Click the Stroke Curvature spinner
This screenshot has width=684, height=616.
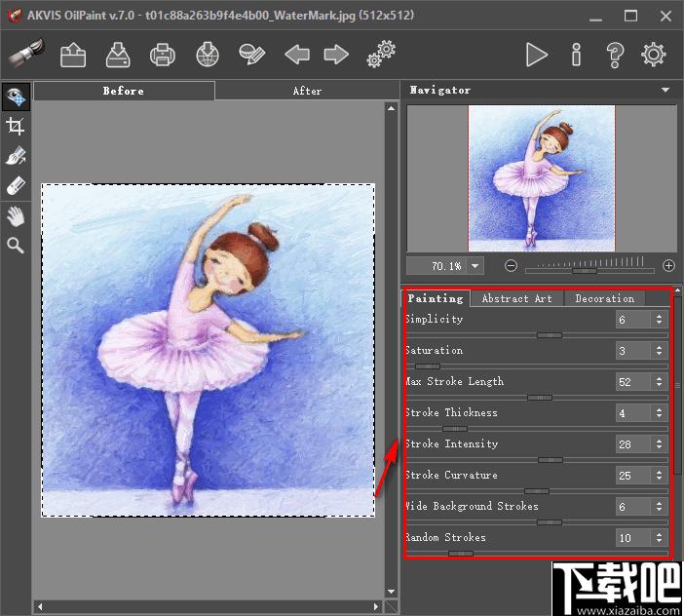[x=659, y=476]
